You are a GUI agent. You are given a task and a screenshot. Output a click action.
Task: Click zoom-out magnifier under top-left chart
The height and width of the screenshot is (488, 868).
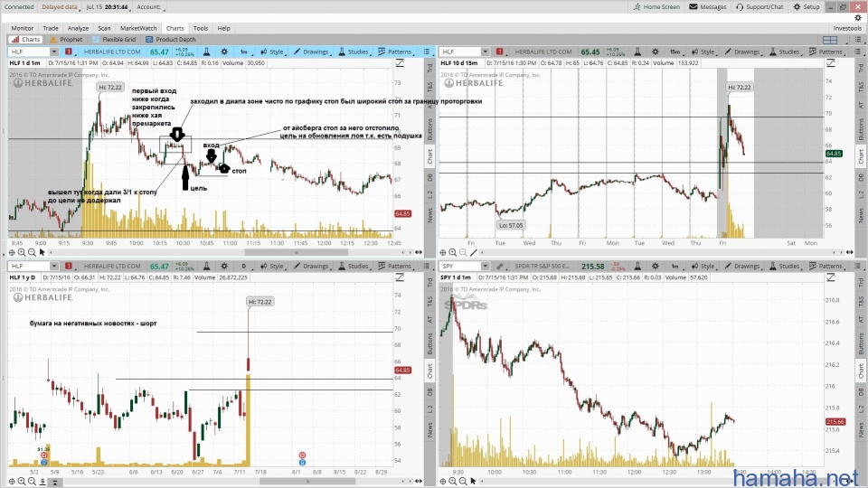pos(33,252)
